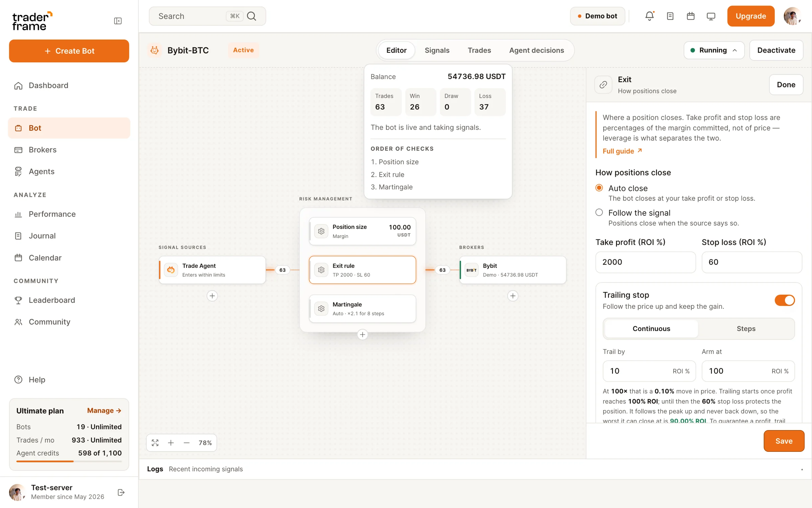Collapse the sidebar panel icon

tap(118, 21)
